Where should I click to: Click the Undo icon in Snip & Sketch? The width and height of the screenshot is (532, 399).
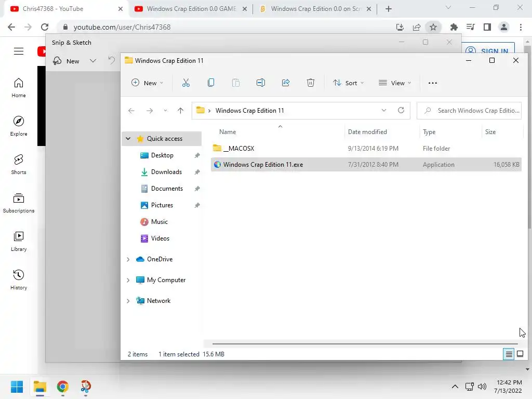[111, 61]
